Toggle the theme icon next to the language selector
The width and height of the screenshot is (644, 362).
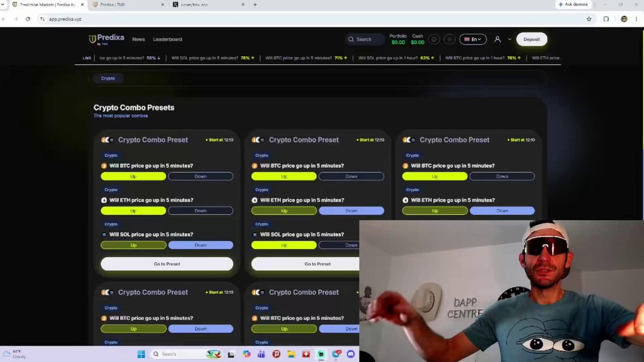[x=450, y=39]
